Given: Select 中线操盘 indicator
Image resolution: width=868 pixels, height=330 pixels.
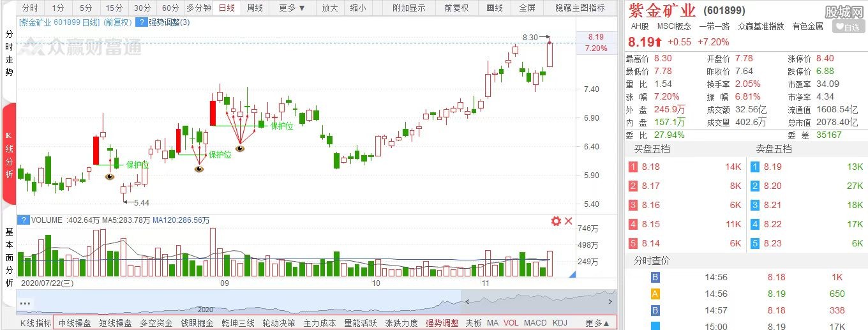Looking at the screenshot, I should 75,323.
